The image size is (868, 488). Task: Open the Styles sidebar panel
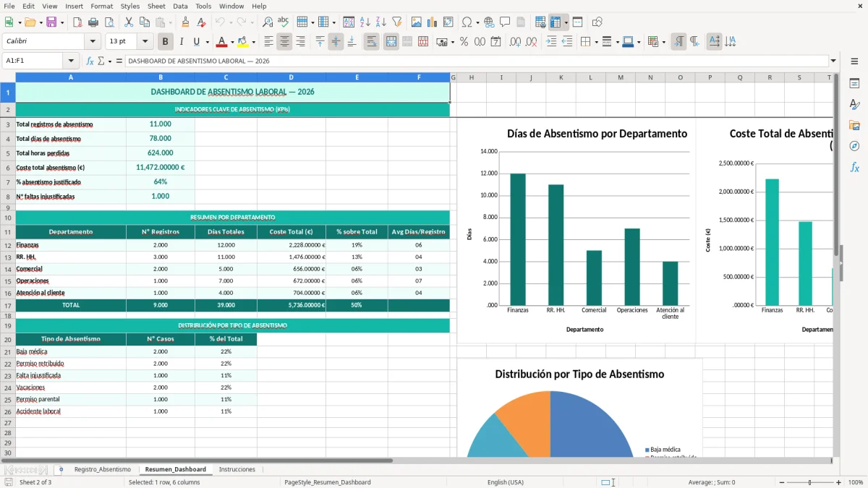[x=854, y=104]
